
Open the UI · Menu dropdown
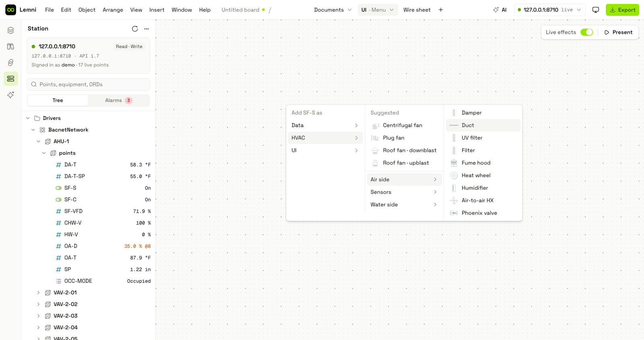click(x=378, y=10)
